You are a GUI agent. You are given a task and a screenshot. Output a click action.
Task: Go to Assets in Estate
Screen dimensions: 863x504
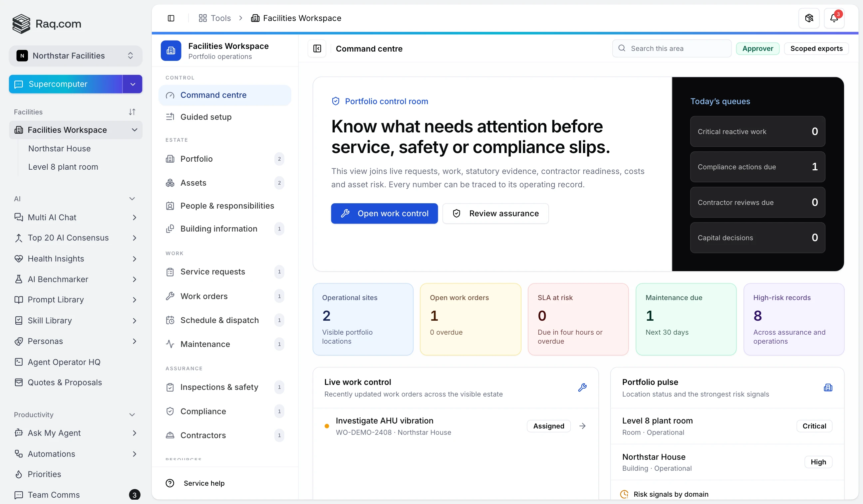[x=225, y=183]
